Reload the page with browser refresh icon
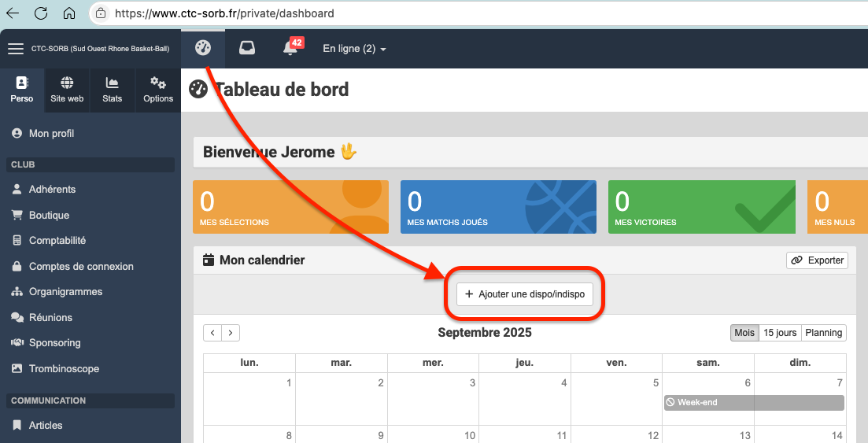868x443 pixels. (41, 13)
